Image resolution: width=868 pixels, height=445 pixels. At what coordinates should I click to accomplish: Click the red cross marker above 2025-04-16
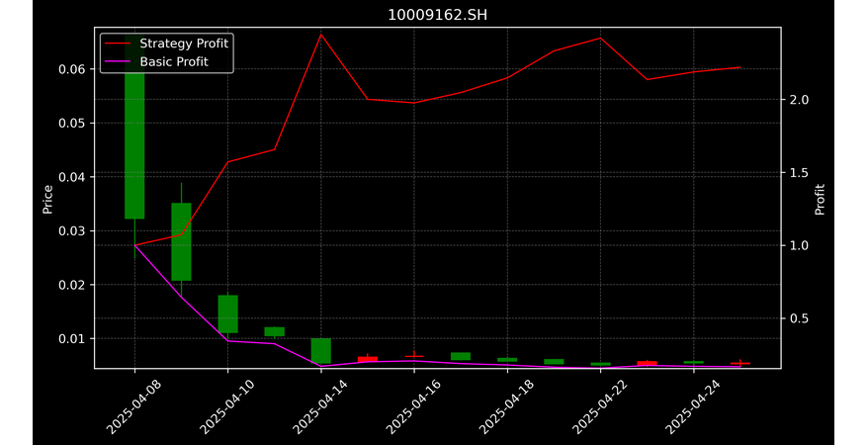414,356
